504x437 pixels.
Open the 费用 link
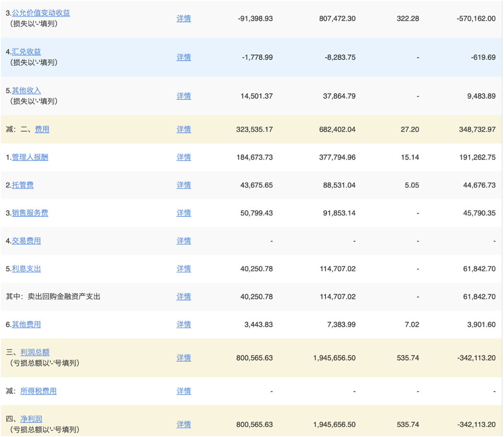42,129
